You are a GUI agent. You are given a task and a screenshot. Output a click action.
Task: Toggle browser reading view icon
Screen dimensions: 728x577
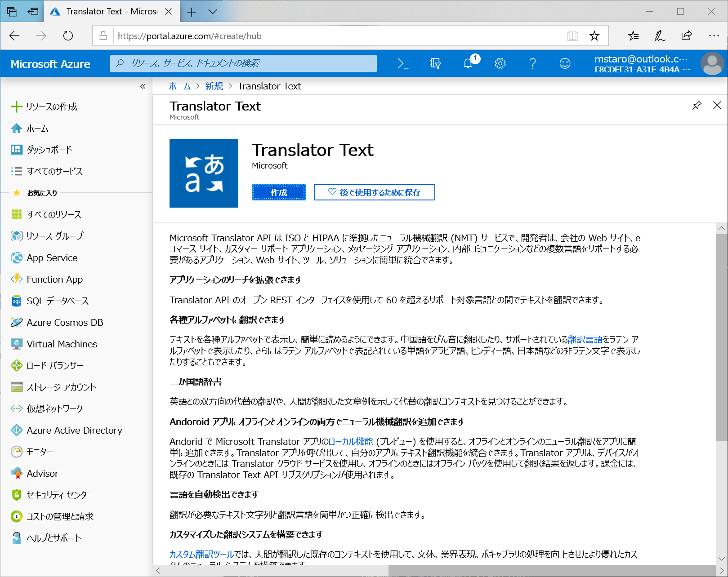pos(572,36)
